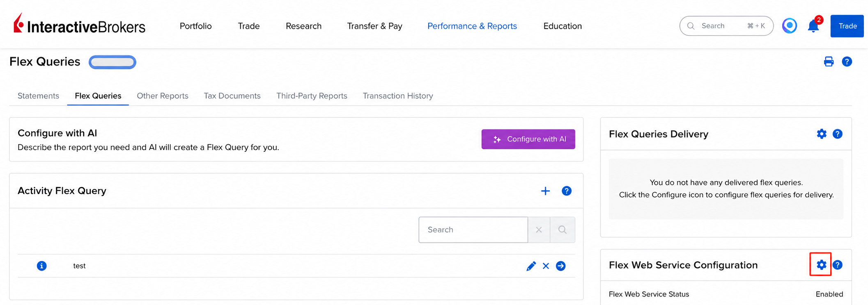
Task: Click the 'Flex Web Service Configuration' heading
Action: coord(683,265)
